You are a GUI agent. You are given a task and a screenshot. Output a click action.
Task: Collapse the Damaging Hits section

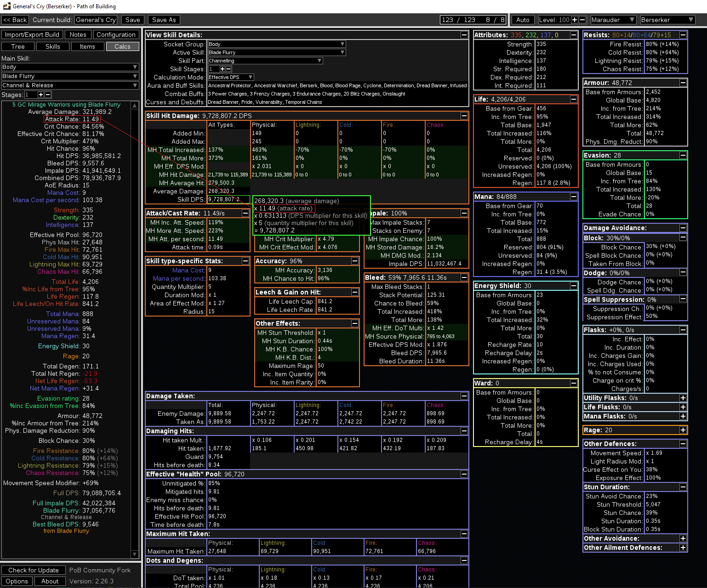click(x=464, y=431)
